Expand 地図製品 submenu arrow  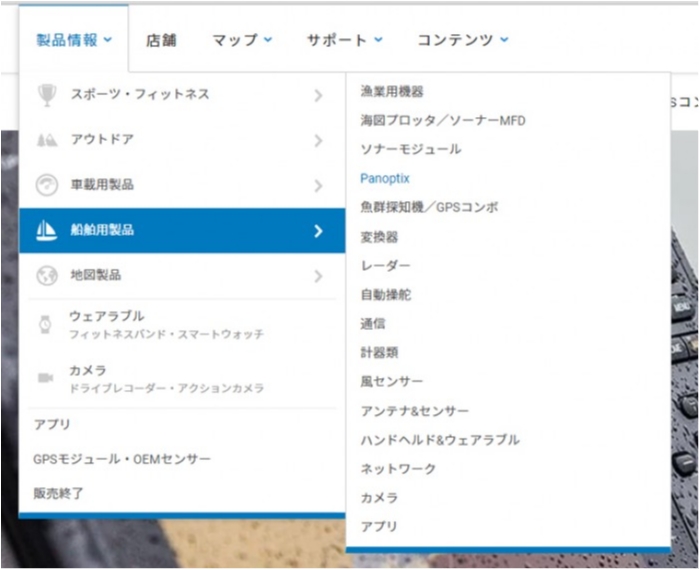pos(318,275)
